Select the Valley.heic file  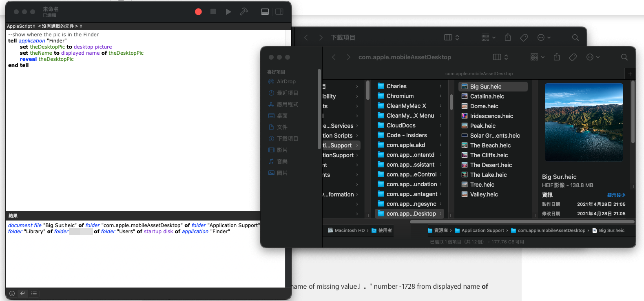(x=493, y=194)
